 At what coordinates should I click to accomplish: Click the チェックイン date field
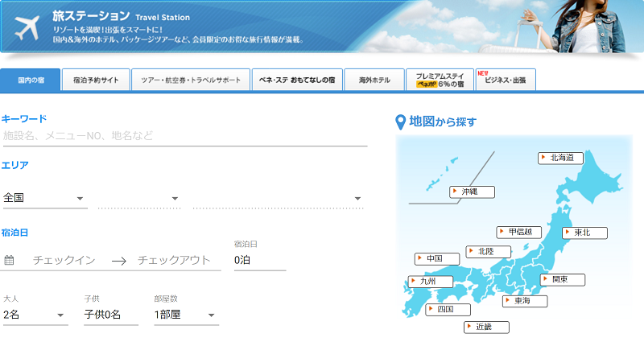click(x=64, y=260)
